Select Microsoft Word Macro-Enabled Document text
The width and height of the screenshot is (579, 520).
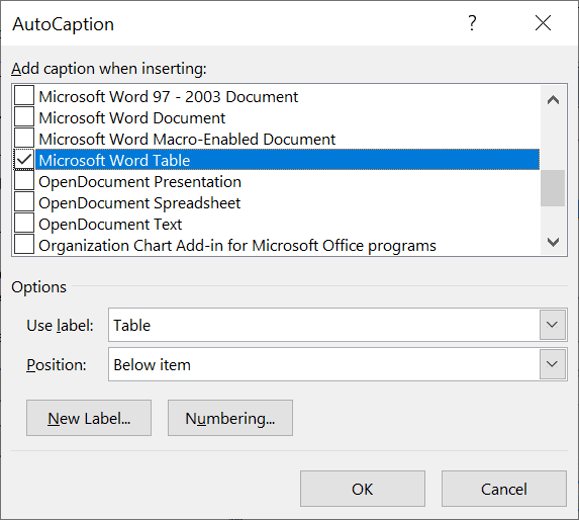tap(187, 139)
